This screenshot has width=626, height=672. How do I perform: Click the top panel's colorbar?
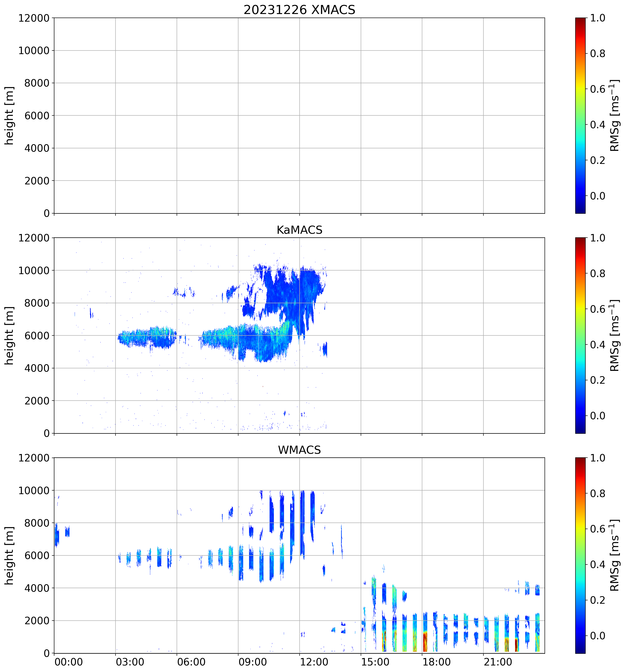[x=580, y=115]
